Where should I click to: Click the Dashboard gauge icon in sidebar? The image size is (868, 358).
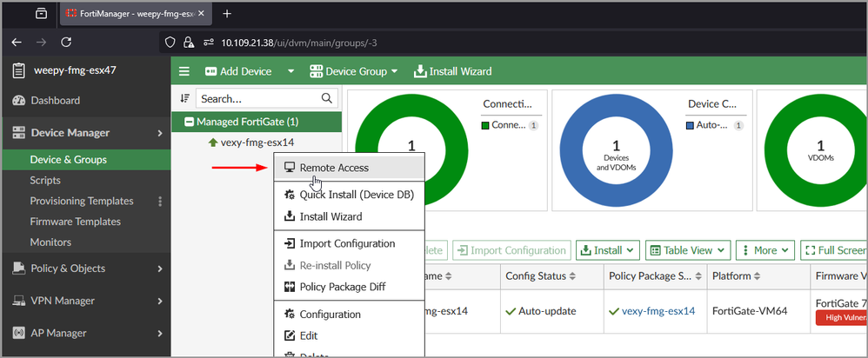pos(17,101)
